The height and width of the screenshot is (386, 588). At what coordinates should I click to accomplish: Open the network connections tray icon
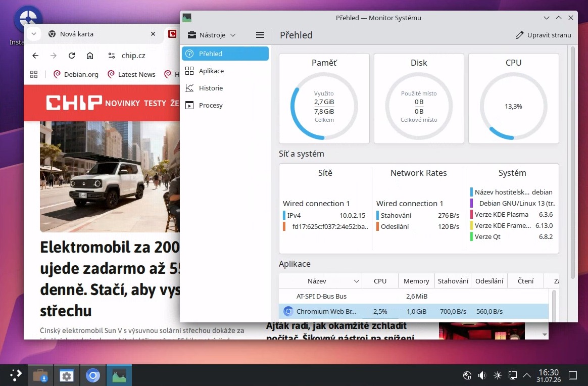click(x=512, y=375)
